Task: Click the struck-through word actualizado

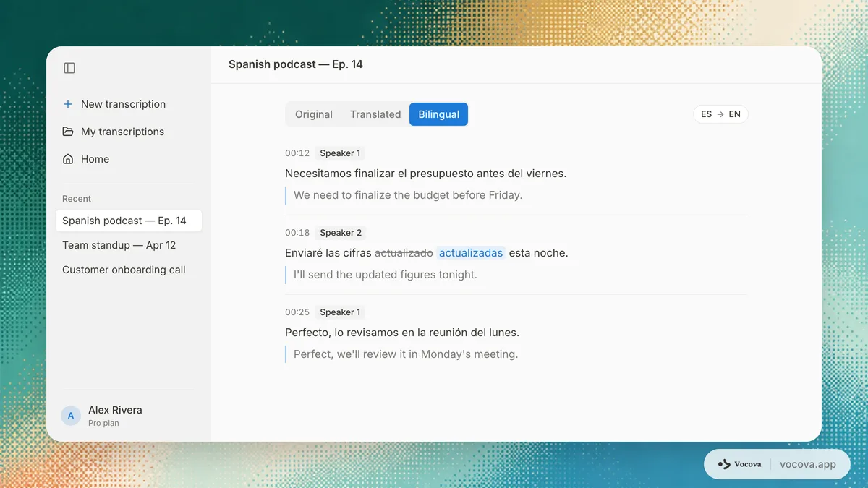Action: pyautogui.click(x=404, y=253)
